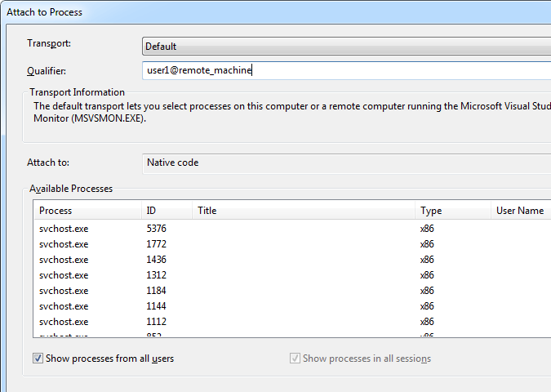551x392 pixels.
Task: Click the Qualifier label
Action: point(47,71)
